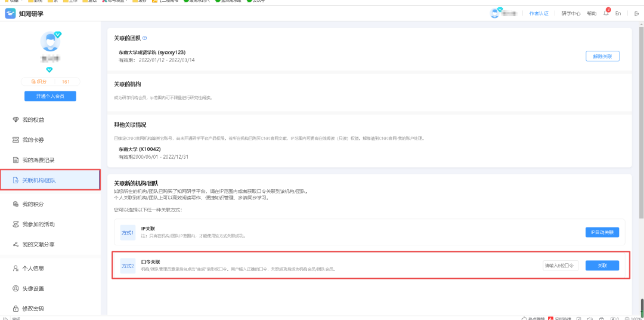Viewport: 644px width, 320px height.
Task: Click the 方式1 badge for IP关联
Action: click(x=128, y=232)
